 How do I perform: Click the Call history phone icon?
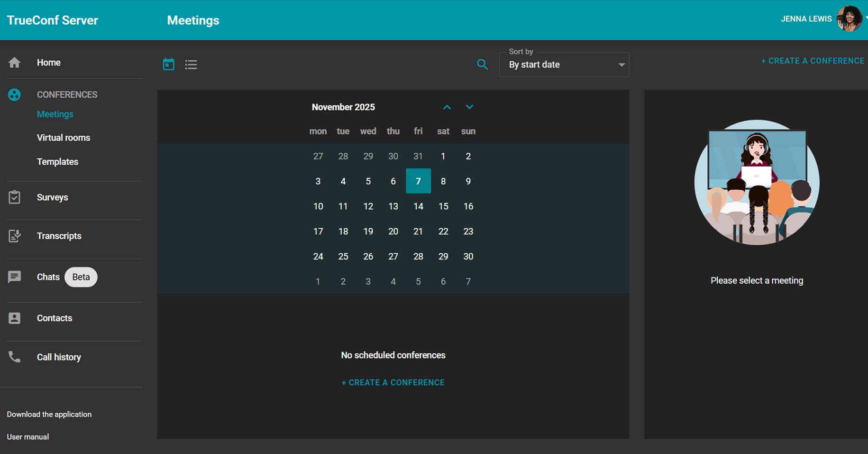14,357
